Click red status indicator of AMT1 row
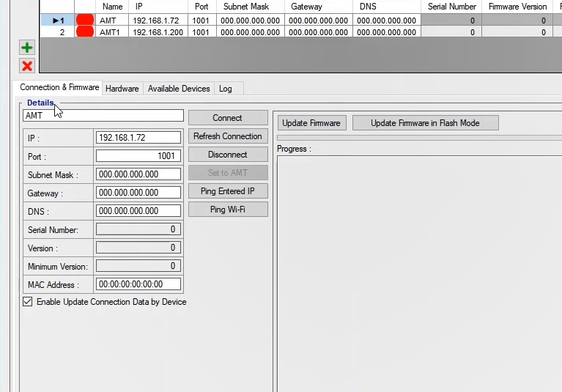 (85, 32)
